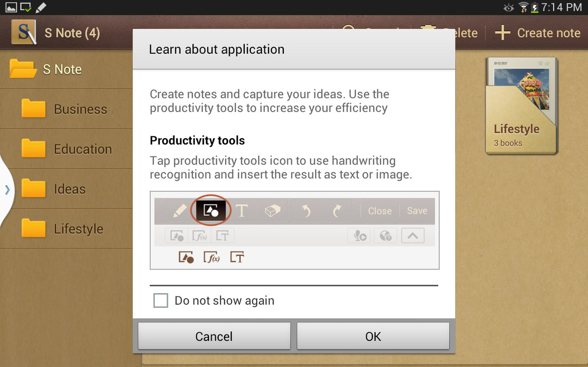588x367 pixels.
Task: Open the Ideas folder
Action: point(66,189)
